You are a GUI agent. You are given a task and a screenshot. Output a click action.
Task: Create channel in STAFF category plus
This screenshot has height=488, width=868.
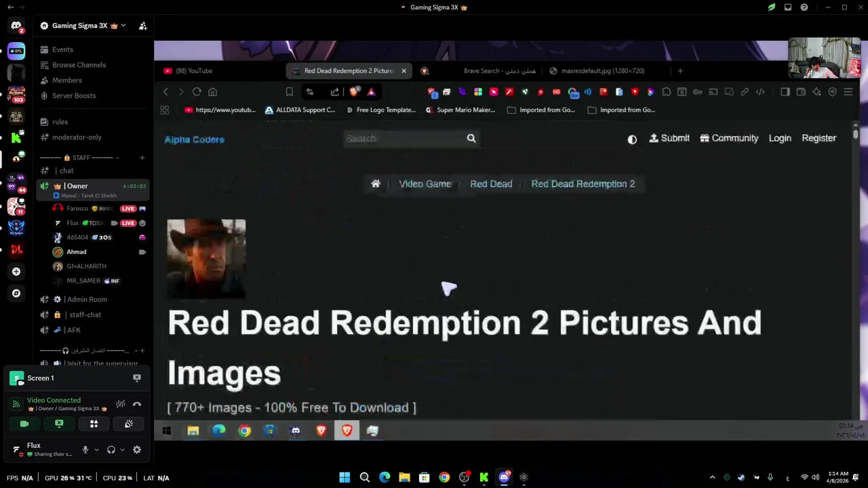tap(142, 158)
